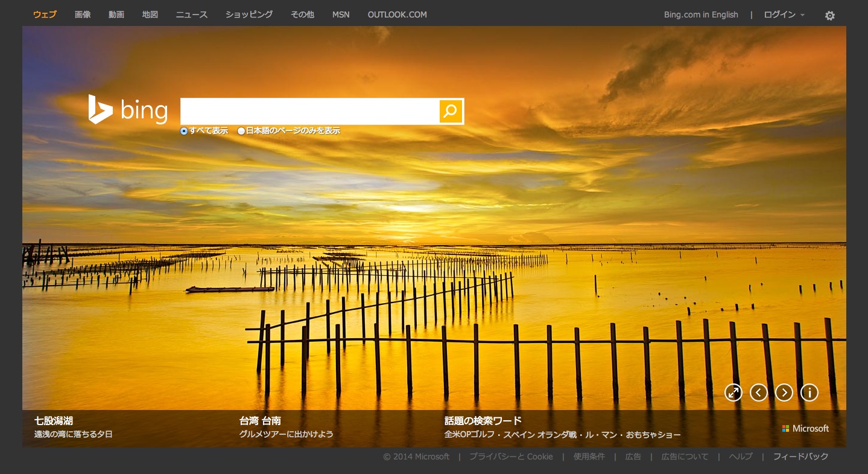The image size is (868, 474).
Task: Expand the background image to full screen
Action: point(733,392)
